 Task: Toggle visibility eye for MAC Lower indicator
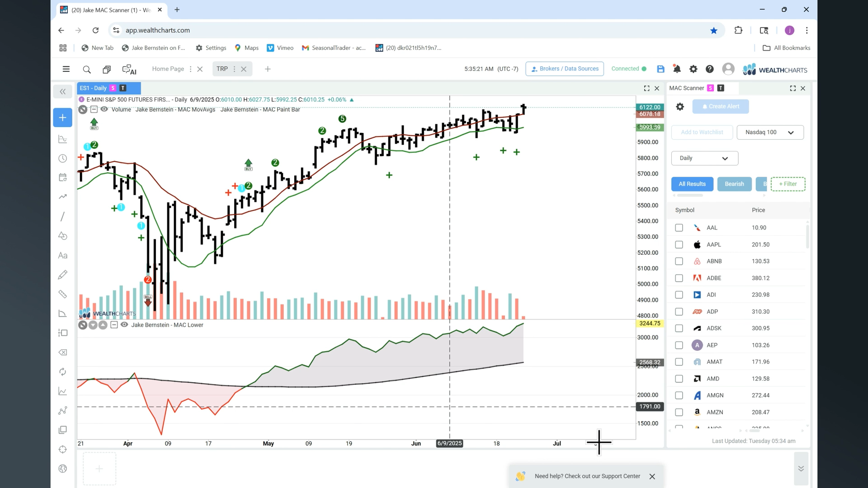tap(124, 325)
